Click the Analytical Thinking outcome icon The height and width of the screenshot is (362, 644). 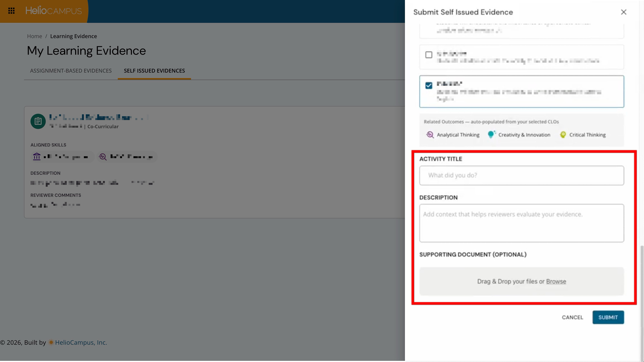click(x=430, y=135)
